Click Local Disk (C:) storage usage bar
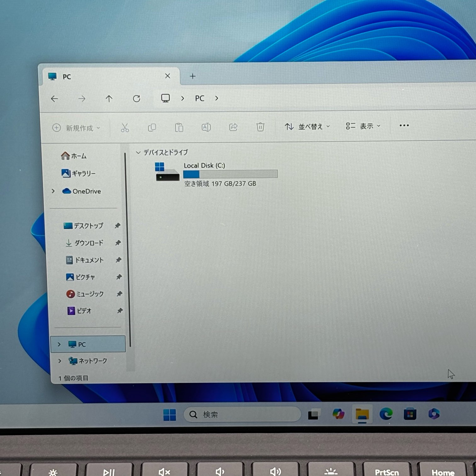The height and width of the screenshot is (476, 476). (x=230, y=174)
